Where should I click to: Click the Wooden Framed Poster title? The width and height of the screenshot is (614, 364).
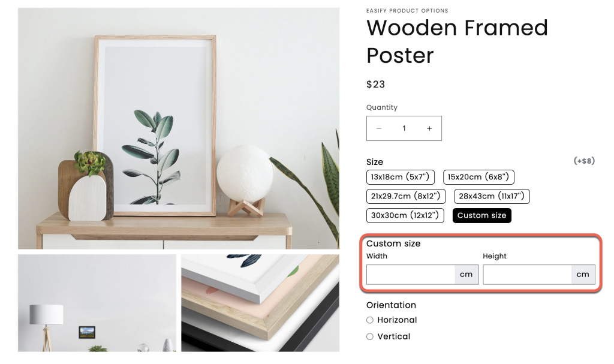pos(457,41)
